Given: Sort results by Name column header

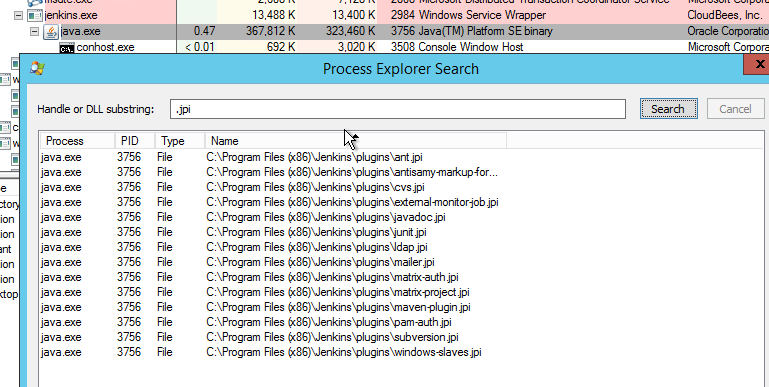Looking at the screenshot, I should (356, 141).
